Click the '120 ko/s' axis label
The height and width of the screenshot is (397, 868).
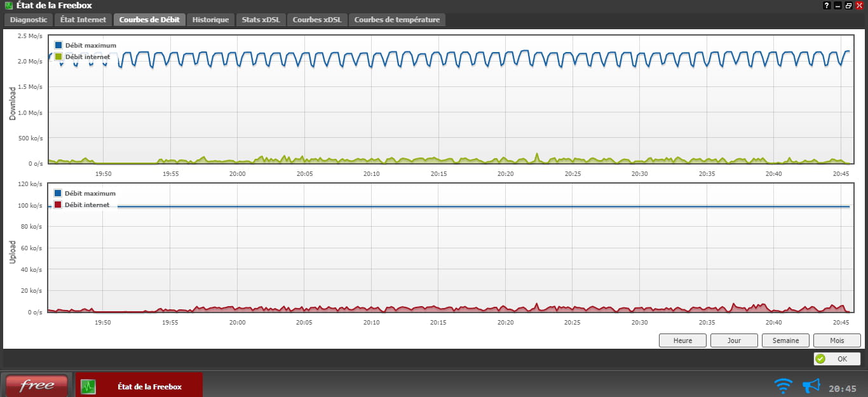pos(30,184)
